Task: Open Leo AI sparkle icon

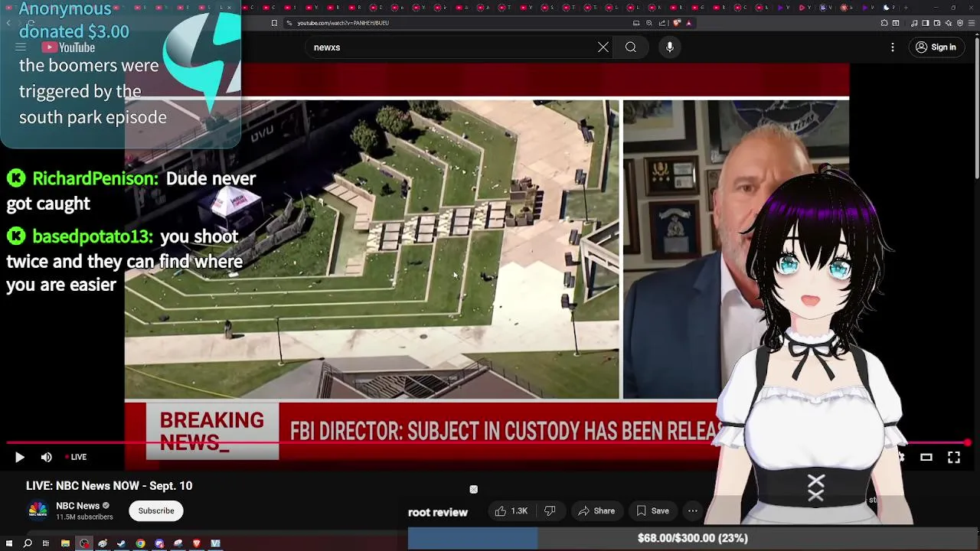Action: tap(949, 23)
